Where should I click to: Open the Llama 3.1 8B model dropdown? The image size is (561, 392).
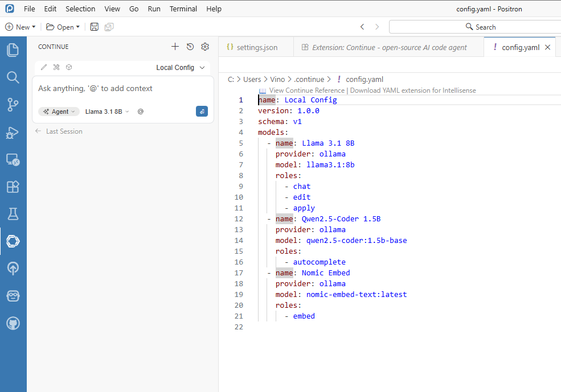click(107, 112)
